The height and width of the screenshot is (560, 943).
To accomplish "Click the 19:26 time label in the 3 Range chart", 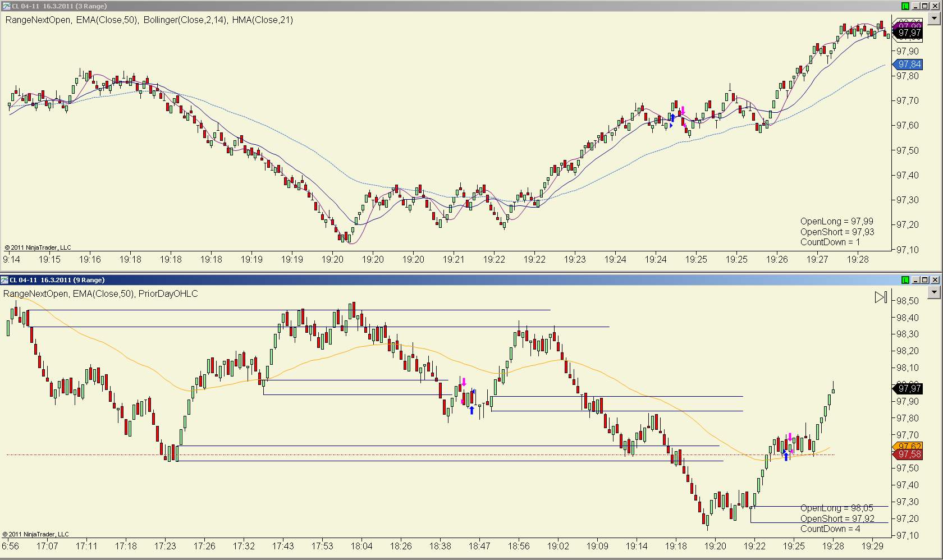I will [x=777, y=260].
